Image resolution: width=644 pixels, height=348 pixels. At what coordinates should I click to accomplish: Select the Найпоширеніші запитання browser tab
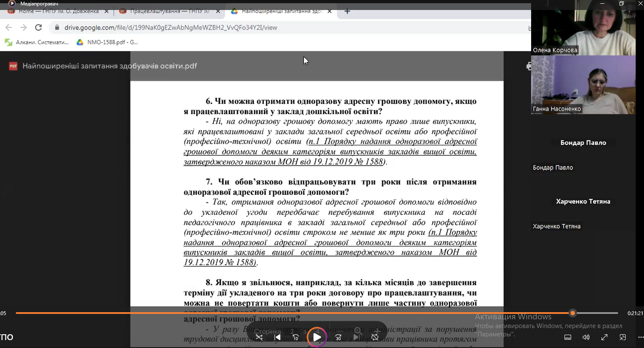[x=281, y=11]
